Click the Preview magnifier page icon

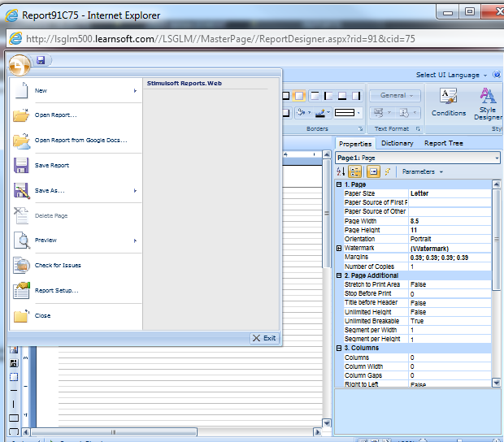[x=22, y=240]
